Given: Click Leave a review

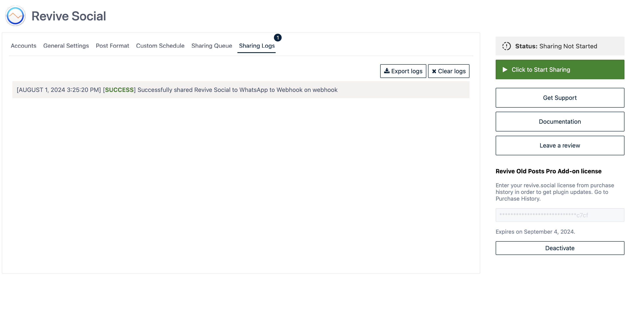Looking at the screenshot, I should click(559, 145).
